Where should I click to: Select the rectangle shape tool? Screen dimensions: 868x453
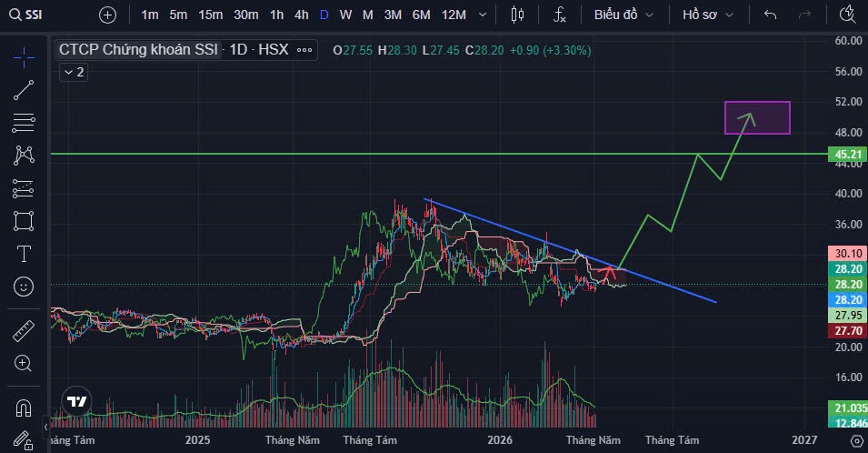point(24,222)
